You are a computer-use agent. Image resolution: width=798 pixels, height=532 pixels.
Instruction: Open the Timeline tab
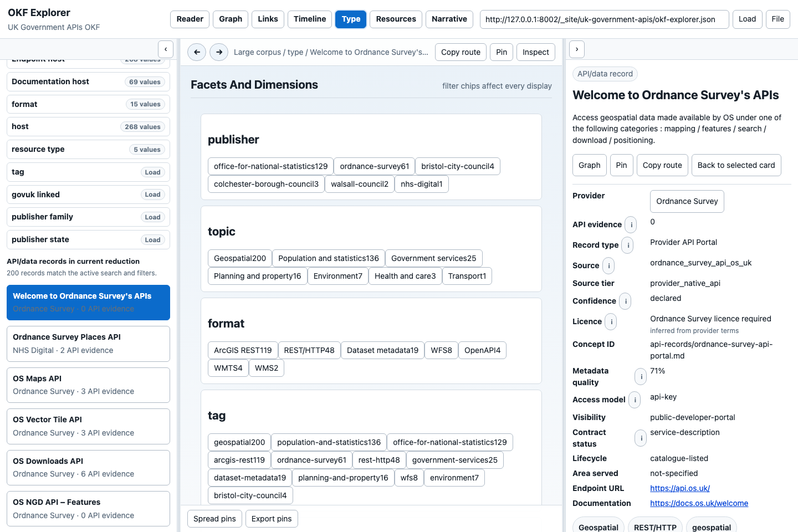coord(310,19)
